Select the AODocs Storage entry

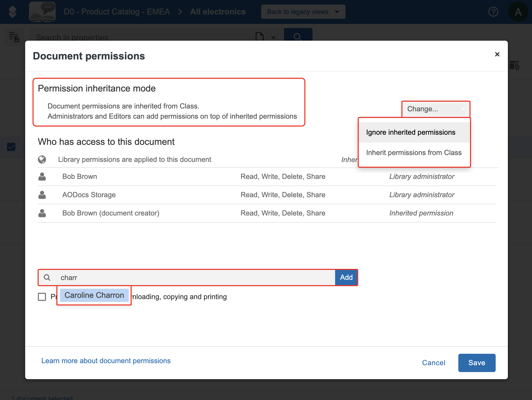tap(89, 195)
